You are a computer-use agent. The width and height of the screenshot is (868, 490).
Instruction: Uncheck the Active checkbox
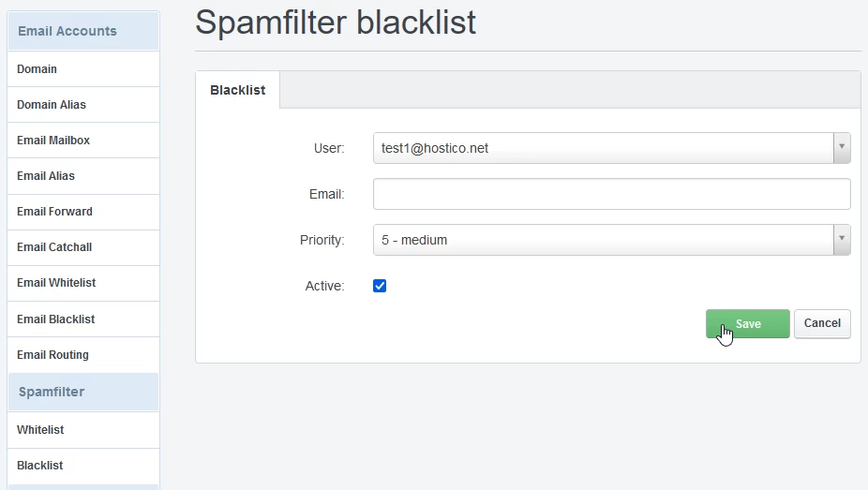pos(380,286)
